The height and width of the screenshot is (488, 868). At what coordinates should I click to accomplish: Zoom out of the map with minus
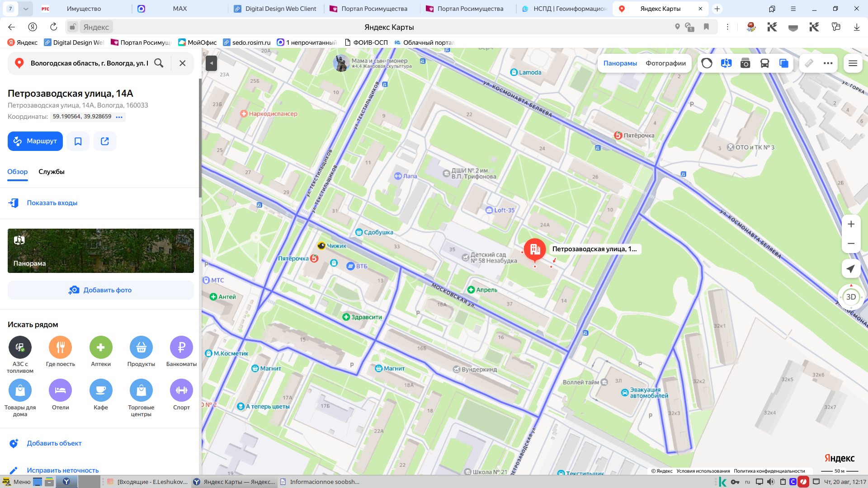(851, 244)
